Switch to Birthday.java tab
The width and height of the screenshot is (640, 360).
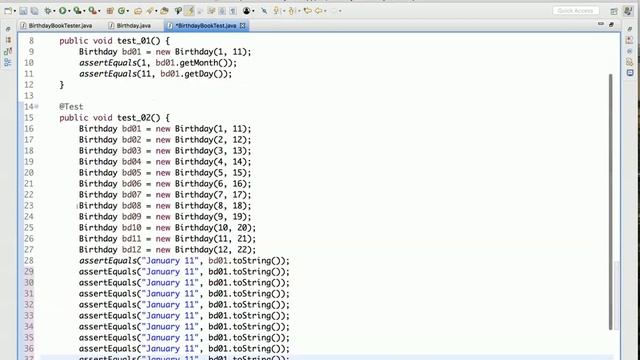(x=130, y=25)
